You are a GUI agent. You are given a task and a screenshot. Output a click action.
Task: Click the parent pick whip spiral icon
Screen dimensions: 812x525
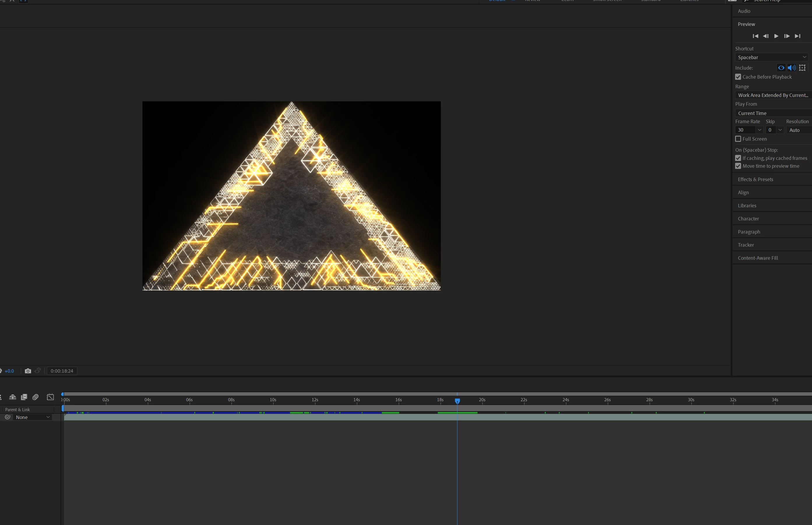point(8,417)
